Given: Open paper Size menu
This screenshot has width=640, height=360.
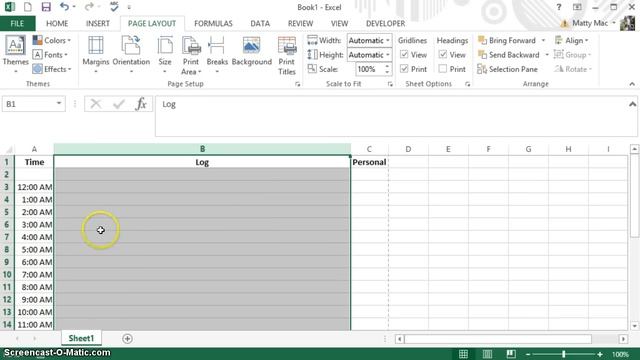Looking at the screenshot, I should point(164,55).
